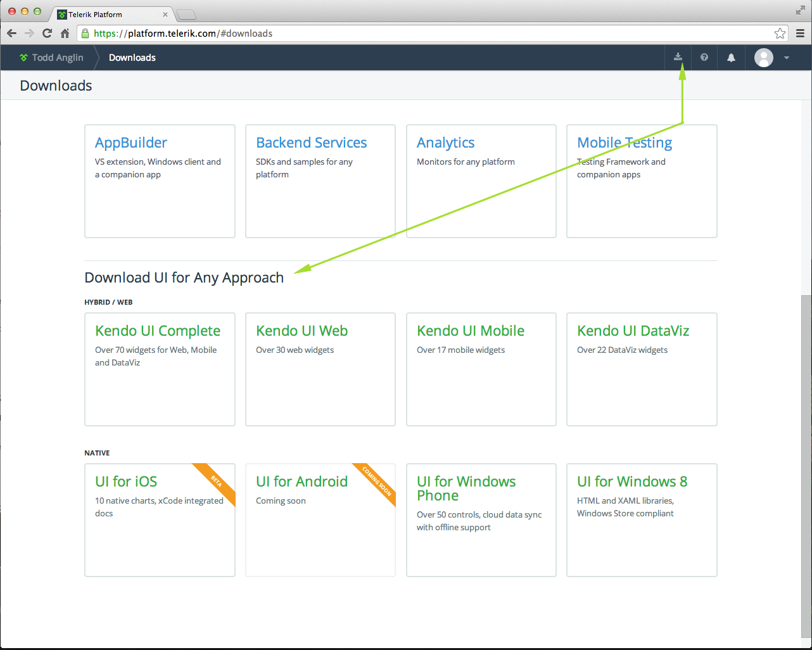Open browser home page icon
Screen dimensions: 812x650
click(65, 33)
